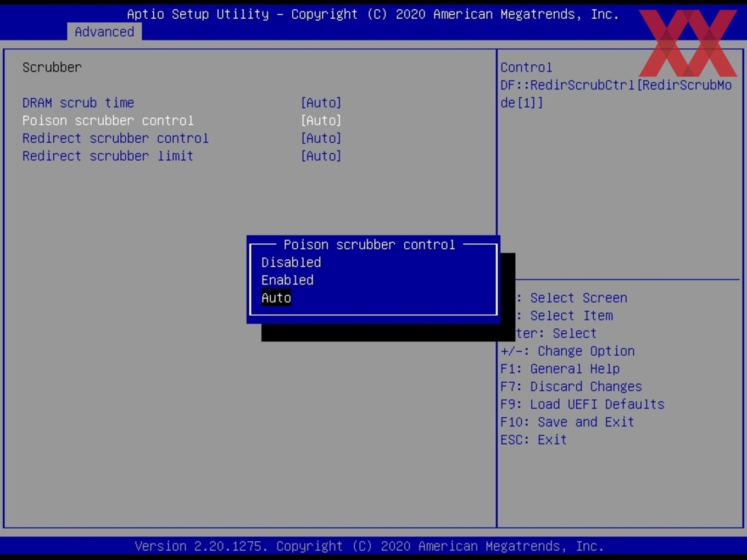This screenshot has width=747, height=560.
Task: Select Redirect scrubber limit setting
Action: [x=108, y=156]
